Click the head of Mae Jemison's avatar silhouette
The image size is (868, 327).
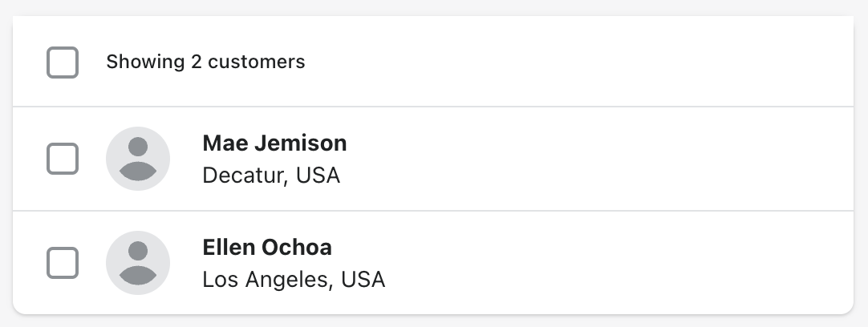[x=138, y=147]
